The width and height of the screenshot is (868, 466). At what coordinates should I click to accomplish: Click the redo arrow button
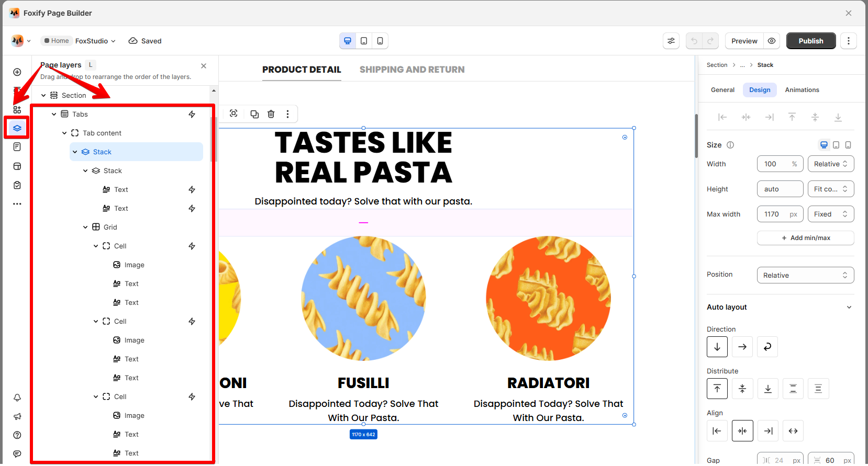point(710,41)
